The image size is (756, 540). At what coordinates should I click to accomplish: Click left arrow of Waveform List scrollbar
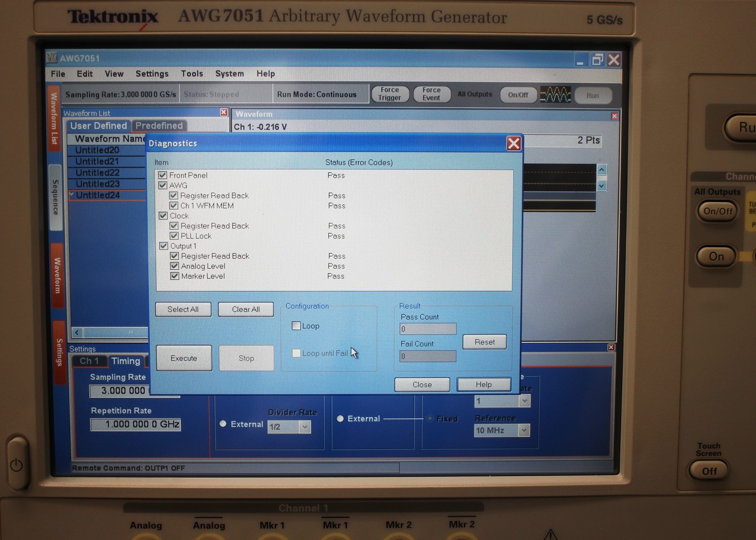(77, 332)
